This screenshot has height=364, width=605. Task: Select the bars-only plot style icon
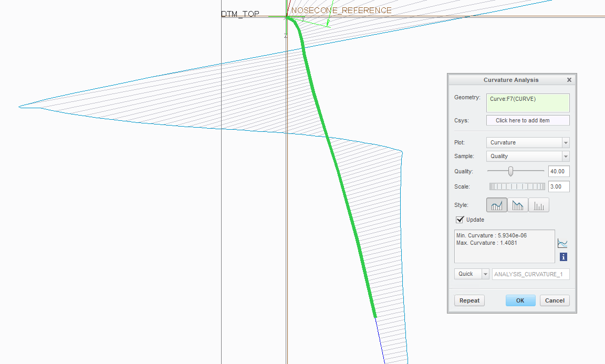(x=539, y=205)
